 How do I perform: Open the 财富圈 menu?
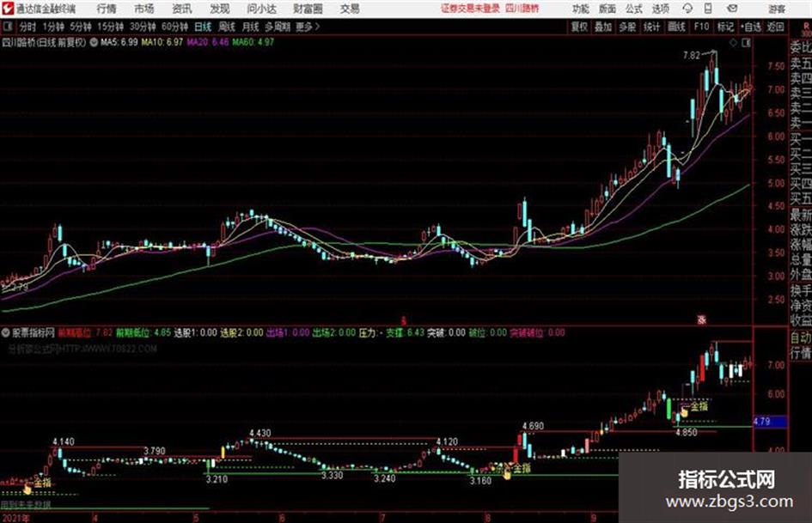coord(308,9)
